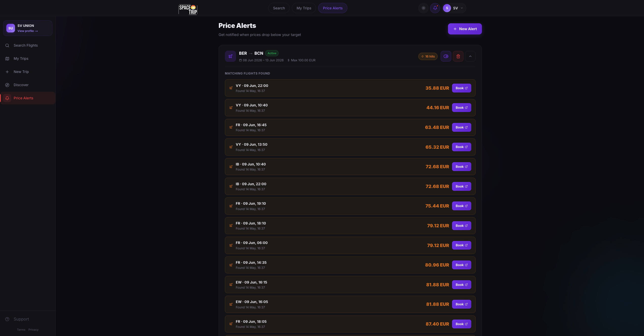644x336 pixels.
Task: Toggle the BER–BCN alert eye icon
Action: [x=446, y=56]
